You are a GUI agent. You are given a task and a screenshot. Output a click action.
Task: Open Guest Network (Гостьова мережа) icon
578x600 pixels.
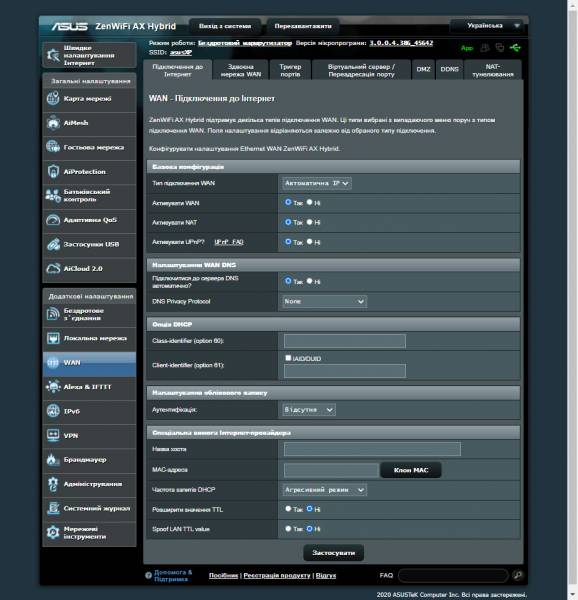[53, 147]
